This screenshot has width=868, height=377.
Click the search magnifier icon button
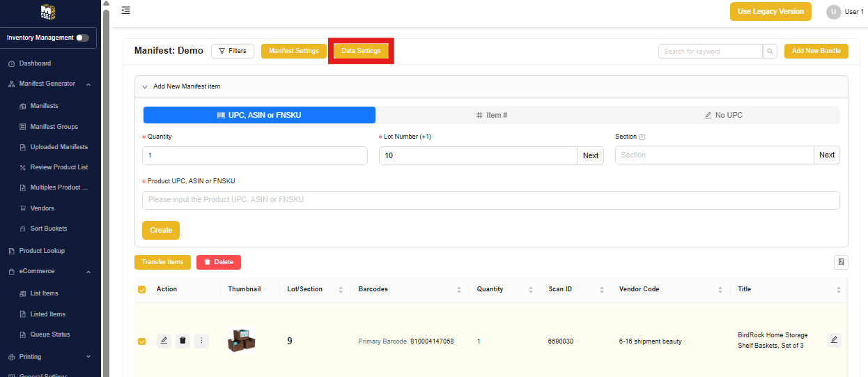point(770,51)
